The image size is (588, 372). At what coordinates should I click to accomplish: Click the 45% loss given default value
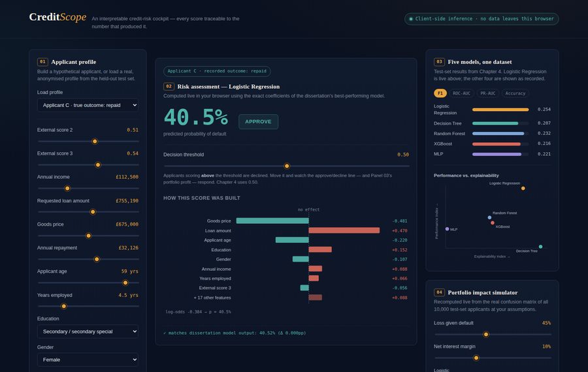click(x=546, y=323)
